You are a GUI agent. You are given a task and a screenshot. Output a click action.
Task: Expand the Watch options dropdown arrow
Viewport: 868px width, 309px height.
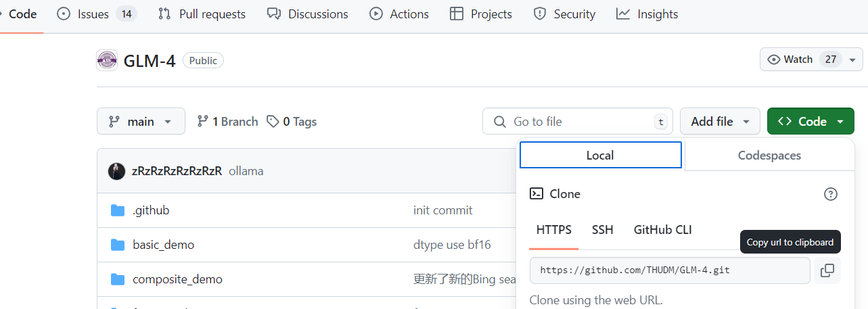[x=852, y=60]
